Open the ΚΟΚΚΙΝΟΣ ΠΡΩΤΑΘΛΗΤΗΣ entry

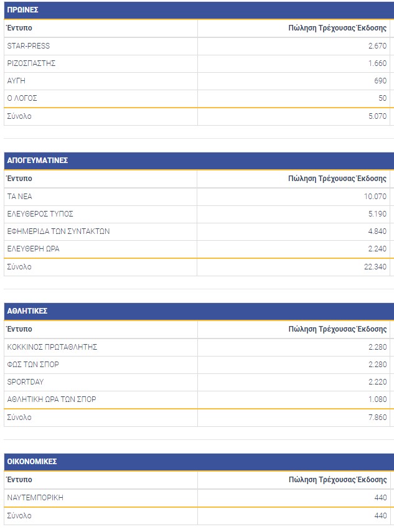click(52, 347)
